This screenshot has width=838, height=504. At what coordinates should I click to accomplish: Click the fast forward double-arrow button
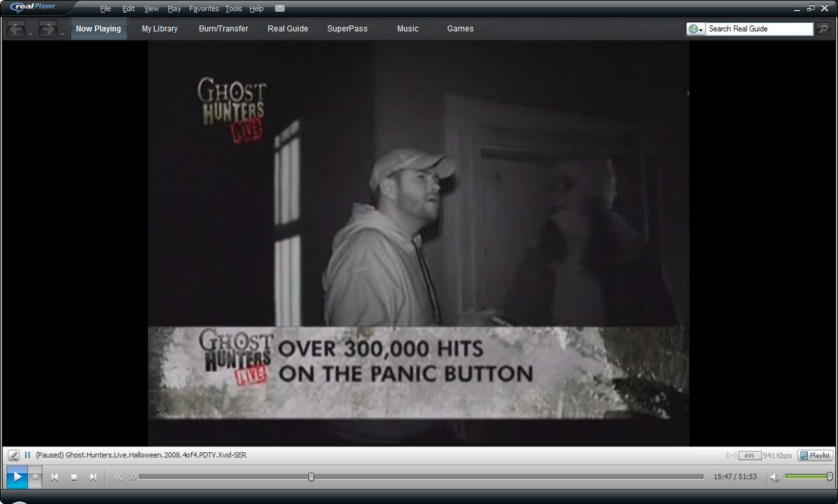[132, 477]
